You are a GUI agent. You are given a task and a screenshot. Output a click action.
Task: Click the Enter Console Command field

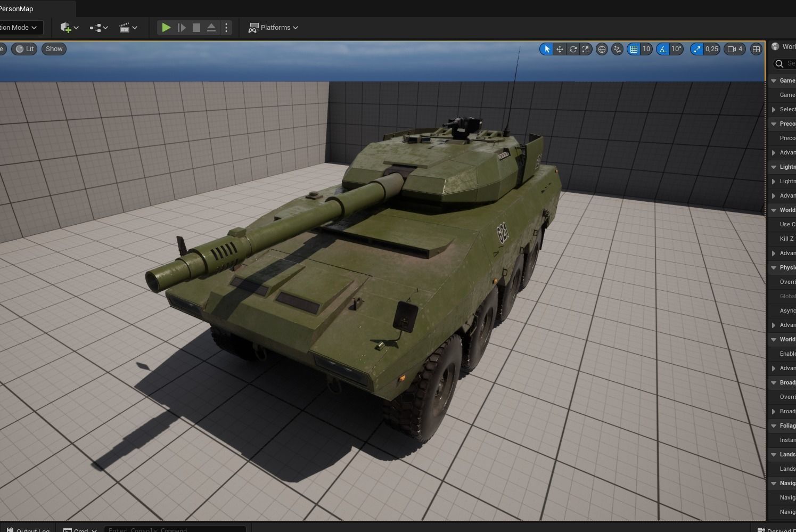(175, 529)
